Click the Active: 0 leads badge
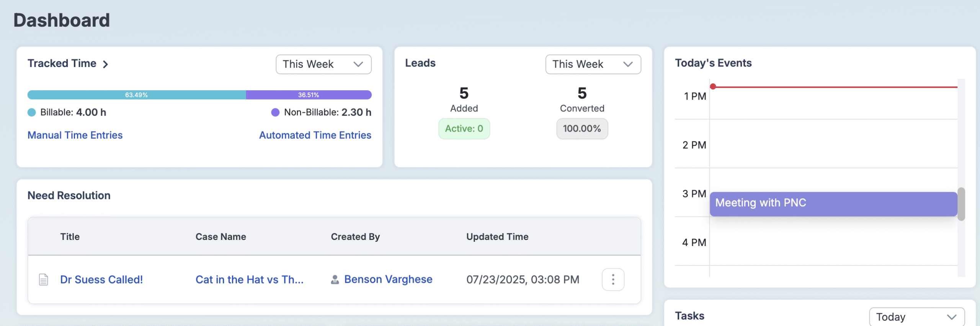Viewport: 980px width, 326px height. pyautogui.click(x=464, y=129)
